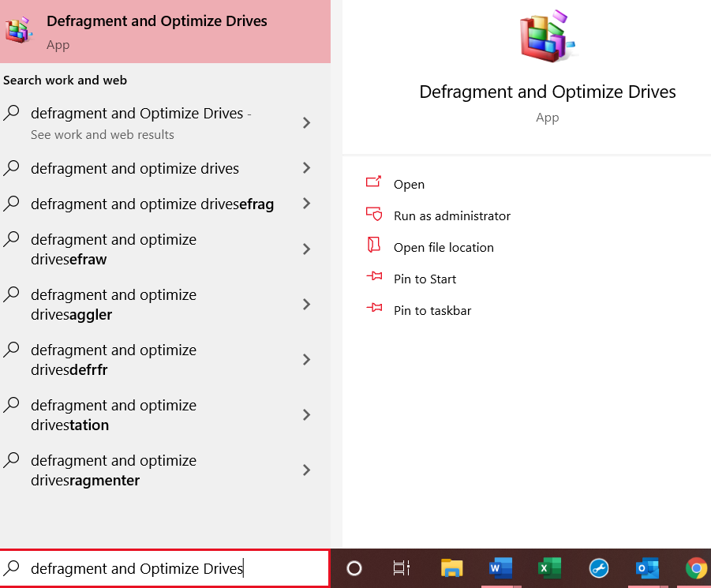Click the Pin to Start pin icon

(374, 275)
